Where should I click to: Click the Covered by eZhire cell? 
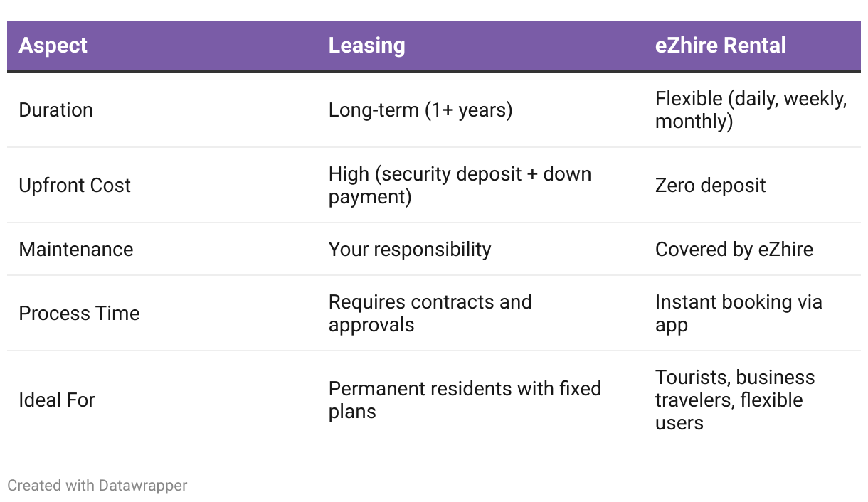[734, 250]
